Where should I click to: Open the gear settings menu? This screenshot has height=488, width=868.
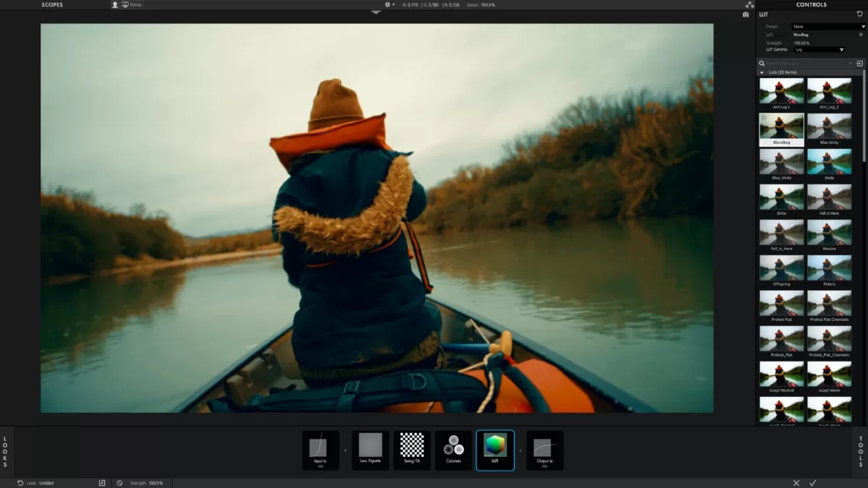point(389,4)
